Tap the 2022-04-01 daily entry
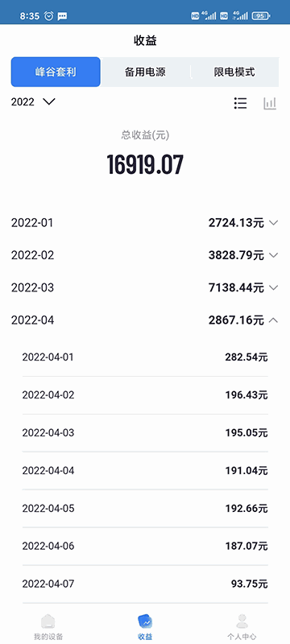 click(145, 357)
